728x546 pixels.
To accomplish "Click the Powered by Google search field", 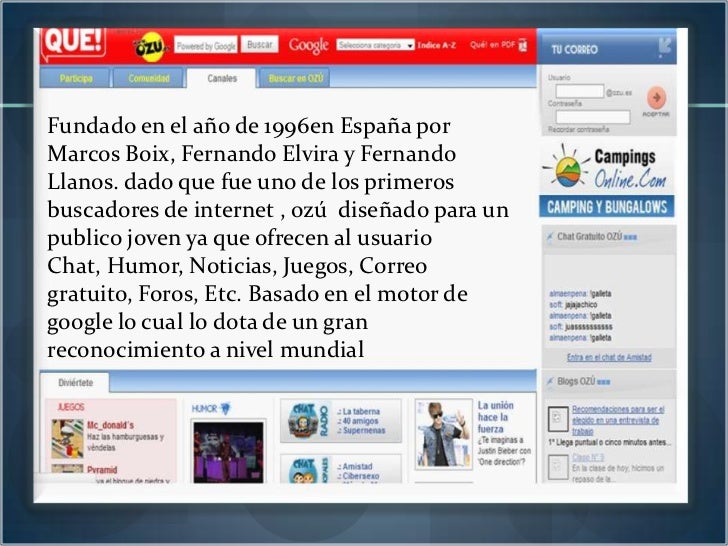I will click(x=206, y=46).
